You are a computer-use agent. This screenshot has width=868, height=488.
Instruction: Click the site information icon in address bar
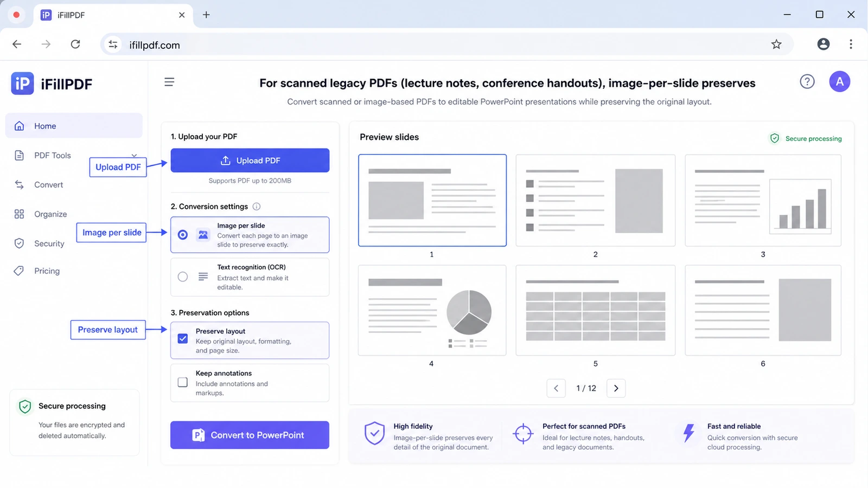(x=113, y=44)
